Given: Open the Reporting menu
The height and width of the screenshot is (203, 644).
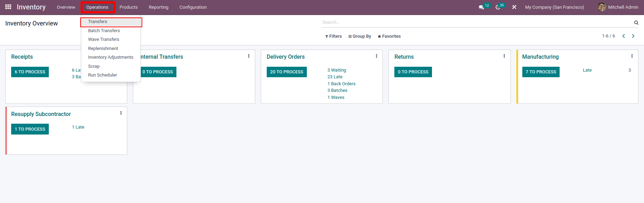Looking at the screenshot, I should (158, 7).
